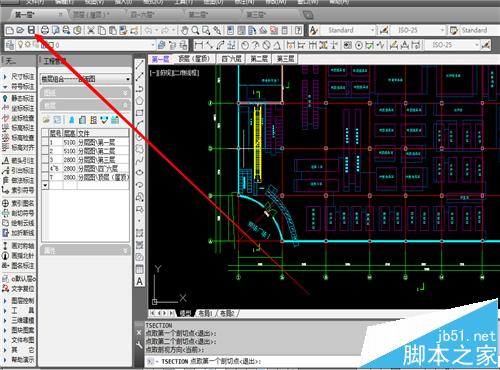Click the 坐标标注 command
The height and width of the screenshot is (370, 500).
pyautogui.click(x=19, y=108)
